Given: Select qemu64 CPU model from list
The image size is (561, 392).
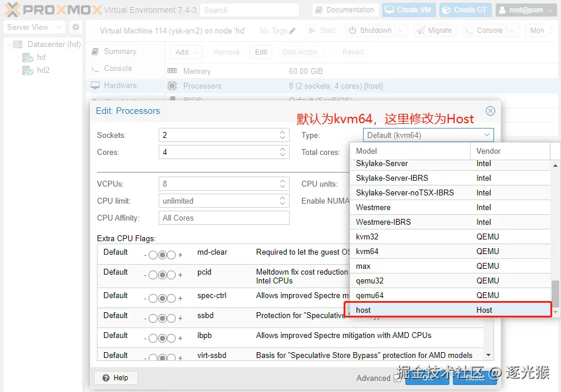Looking at the screenshot, I should click(450, 295).
